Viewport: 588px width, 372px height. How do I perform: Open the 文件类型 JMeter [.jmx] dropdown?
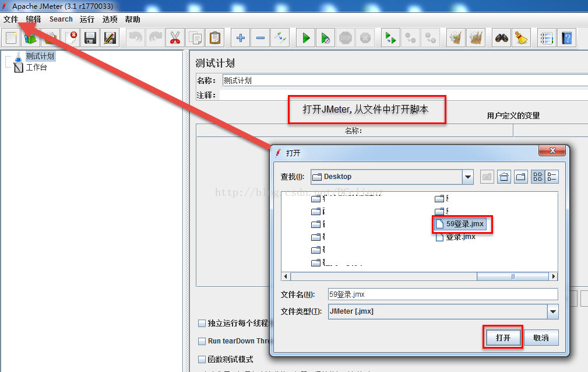[x=553, y=311]
